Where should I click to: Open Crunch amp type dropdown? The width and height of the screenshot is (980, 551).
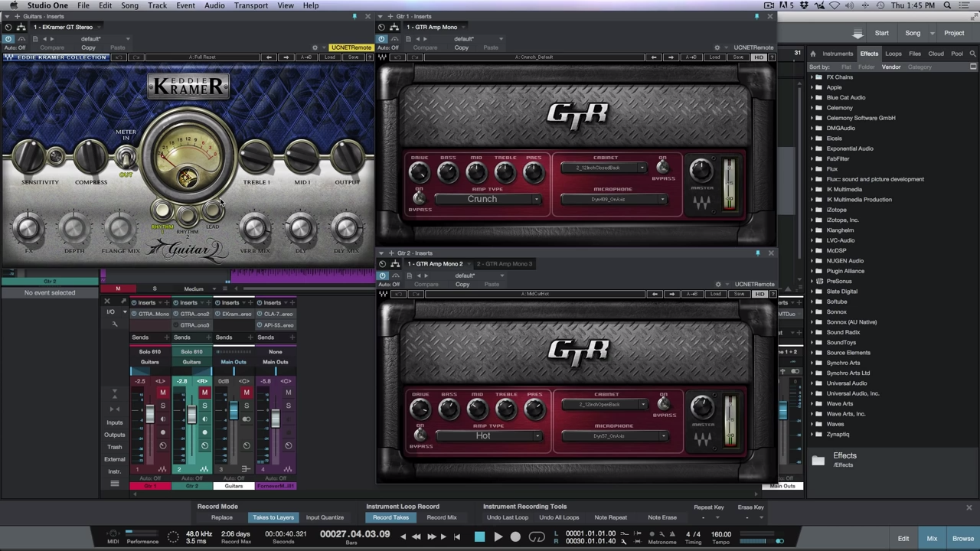pos(488,199)
